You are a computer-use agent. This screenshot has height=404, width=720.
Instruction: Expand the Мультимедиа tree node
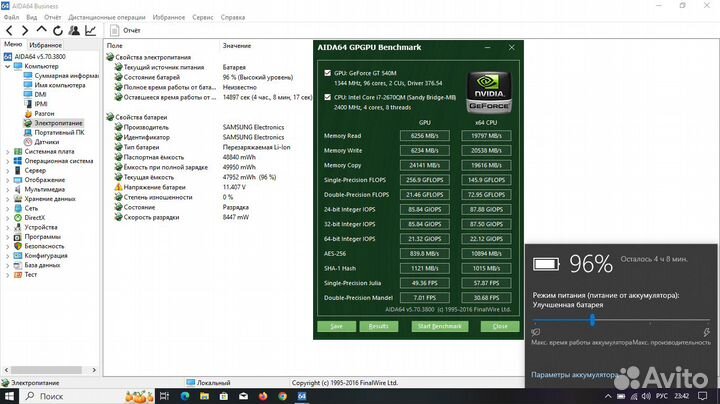[x=7, y=190]
